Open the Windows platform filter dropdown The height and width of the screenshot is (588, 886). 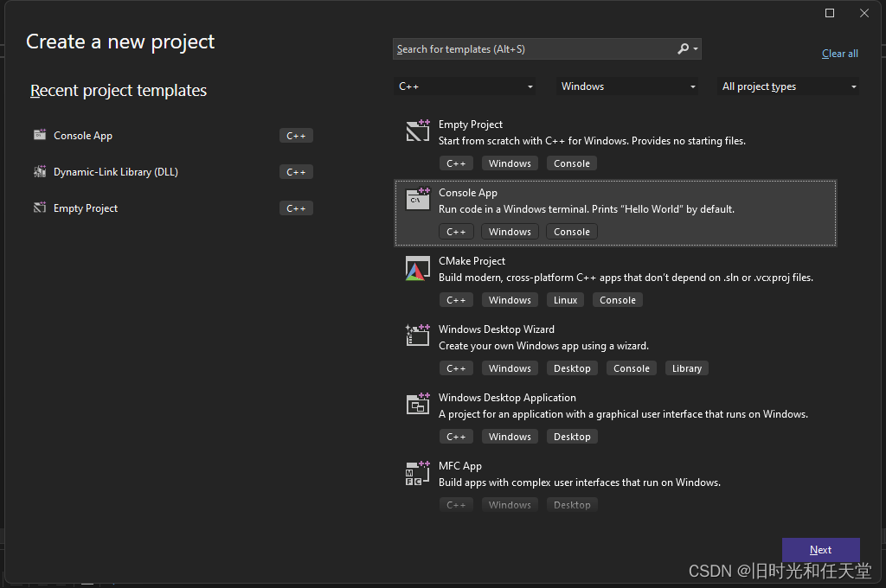(x=627, y=86)
